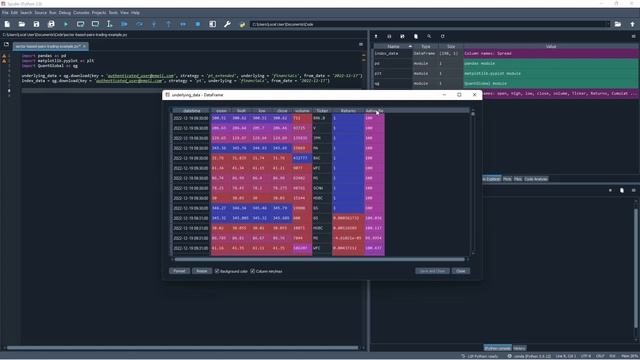Open the editor pane options menu
Image resolution: width=640 pixels, height=360 pixels.
[361, 44]
